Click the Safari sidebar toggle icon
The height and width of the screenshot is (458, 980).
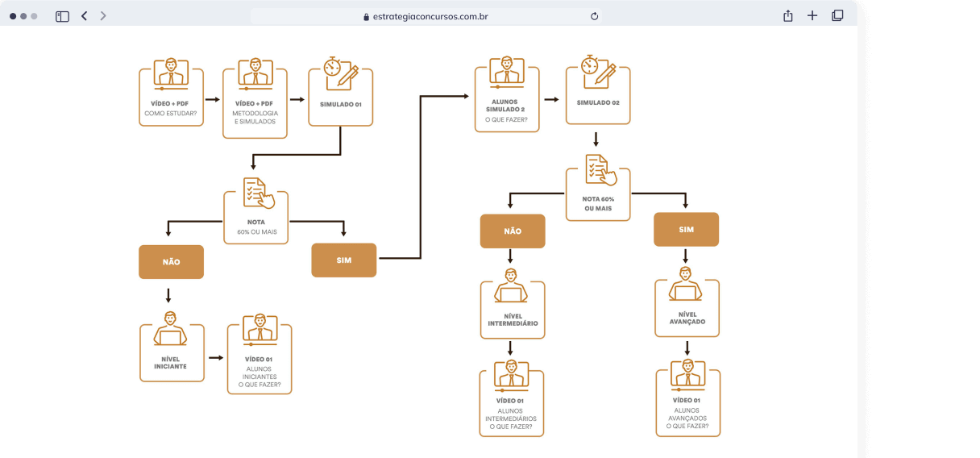click(62, 16)
